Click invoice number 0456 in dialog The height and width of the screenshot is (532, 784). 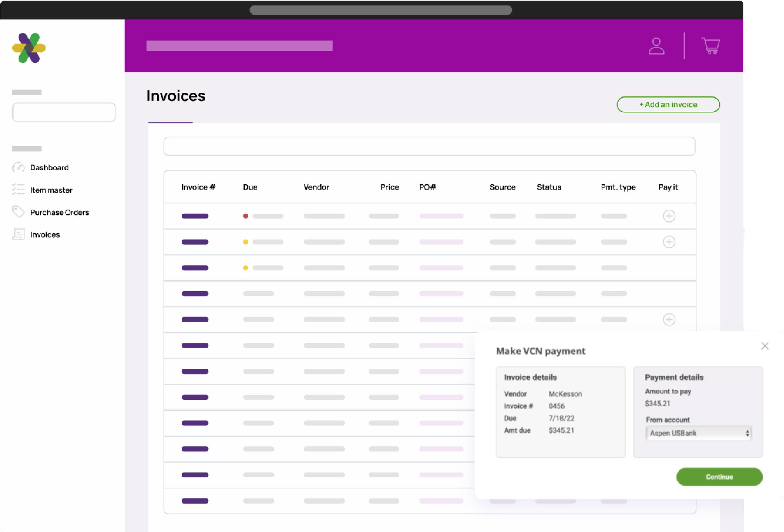[x=557, y=406]
